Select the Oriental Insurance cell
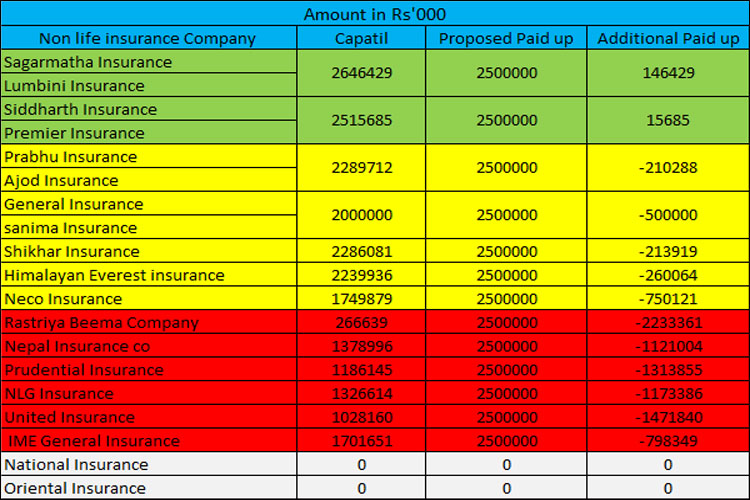 [75, 488]
